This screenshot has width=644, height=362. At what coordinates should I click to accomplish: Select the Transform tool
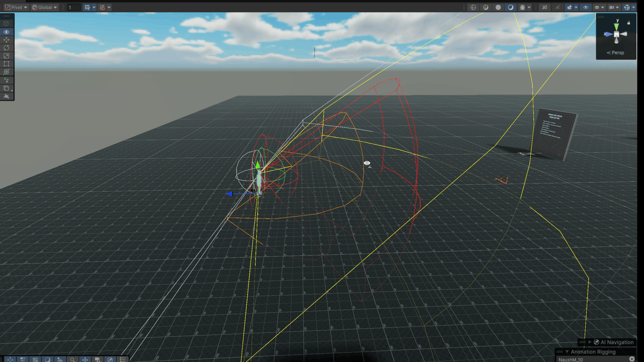coord(6,72)
